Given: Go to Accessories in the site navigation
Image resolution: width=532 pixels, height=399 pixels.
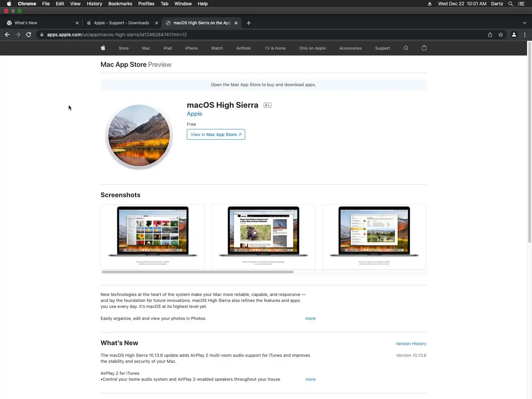Looking at the screenshot, I should coord(350,48).
